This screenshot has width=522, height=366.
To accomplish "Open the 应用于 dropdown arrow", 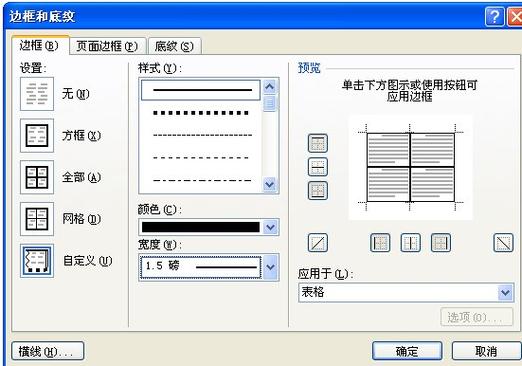I will (x=505, y=293).
